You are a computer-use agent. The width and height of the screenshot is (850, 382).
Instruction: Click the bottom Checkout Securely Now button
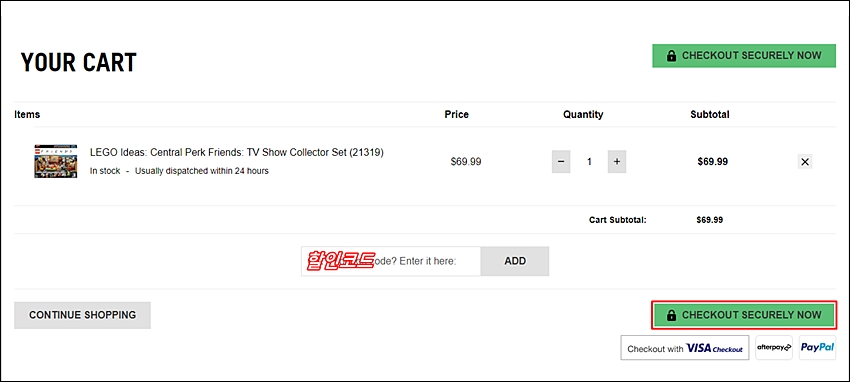[x=744, y=315]
